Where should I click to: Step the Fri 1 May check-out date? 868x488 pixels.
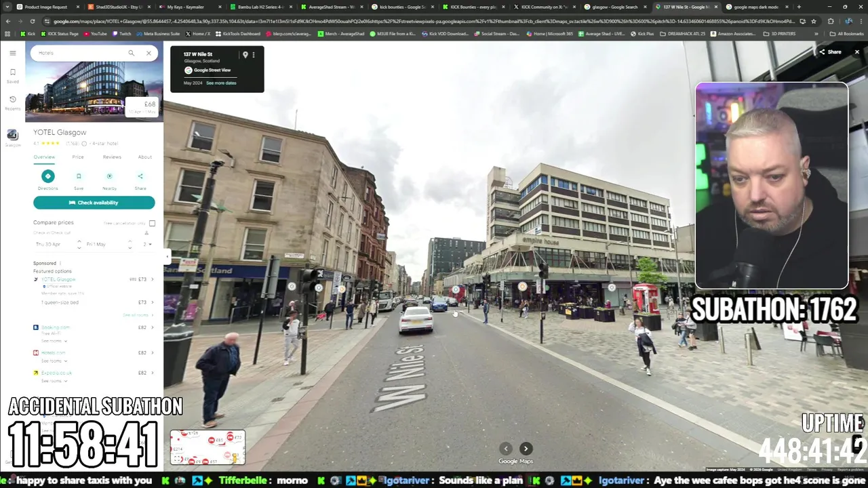pyautogui.click(x=130, y=244)
